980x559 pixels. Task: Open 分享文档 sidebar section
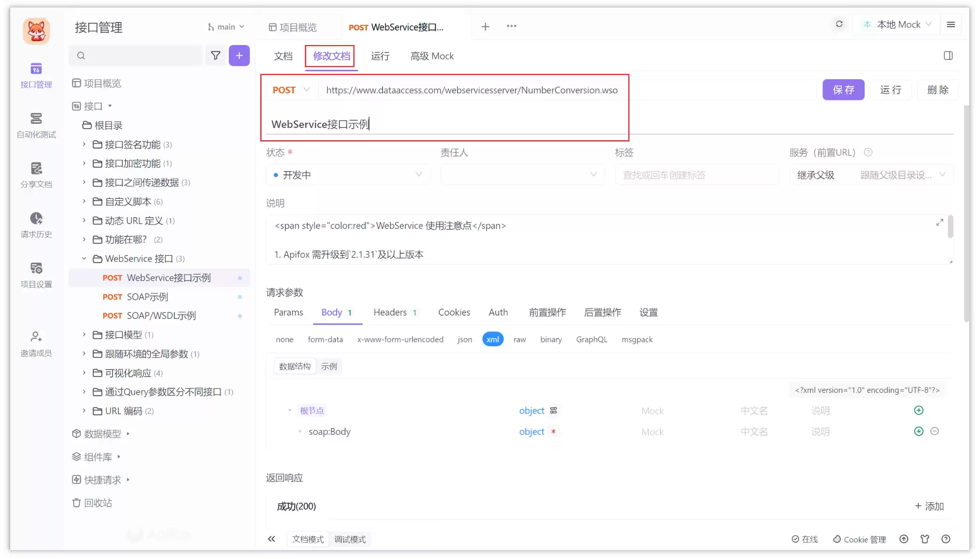pyautogui.click(x=36, y=175)
